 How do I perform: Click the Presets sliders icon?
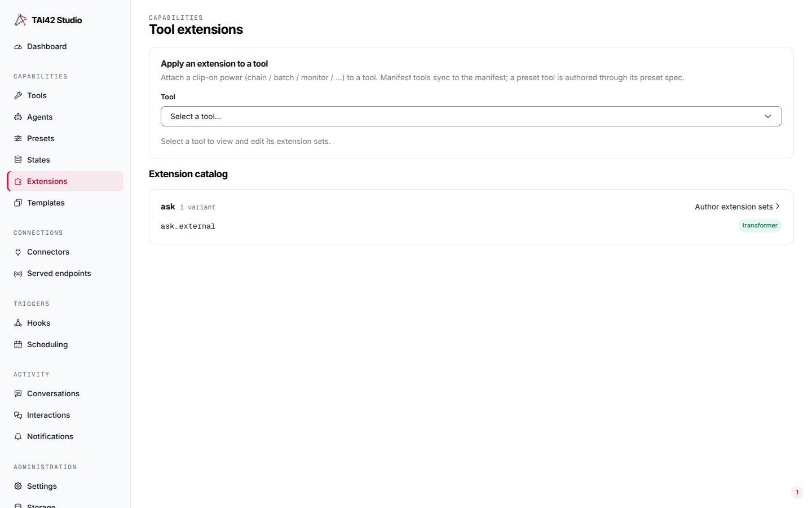[x=18, y=139]
